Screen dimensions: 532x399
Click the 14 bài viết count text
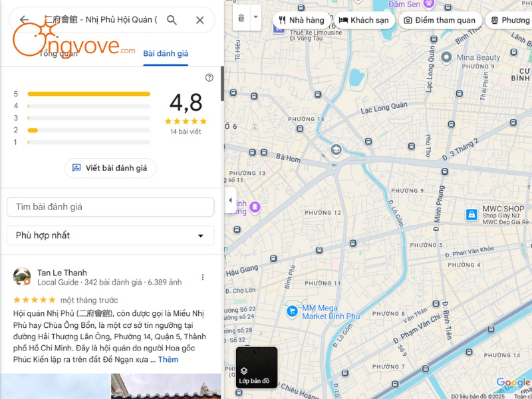click(186, 132)
